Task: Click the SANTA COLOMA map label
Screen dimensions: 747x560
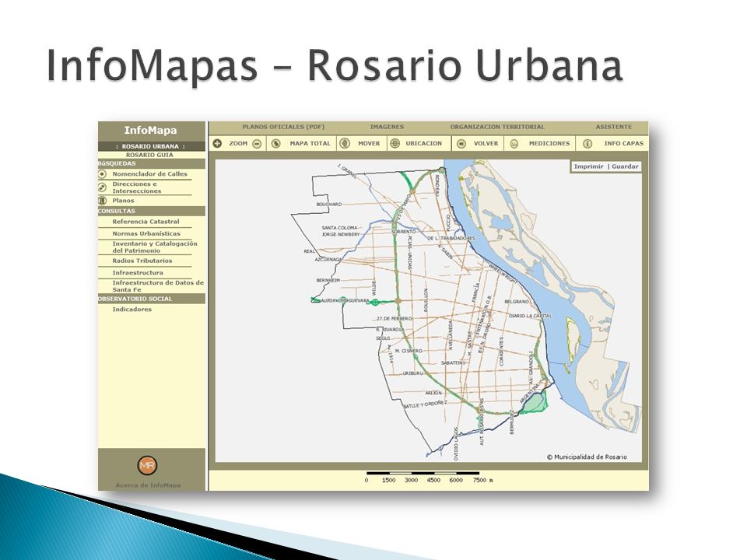Action: pyautogui.click(x=339, y=228)
